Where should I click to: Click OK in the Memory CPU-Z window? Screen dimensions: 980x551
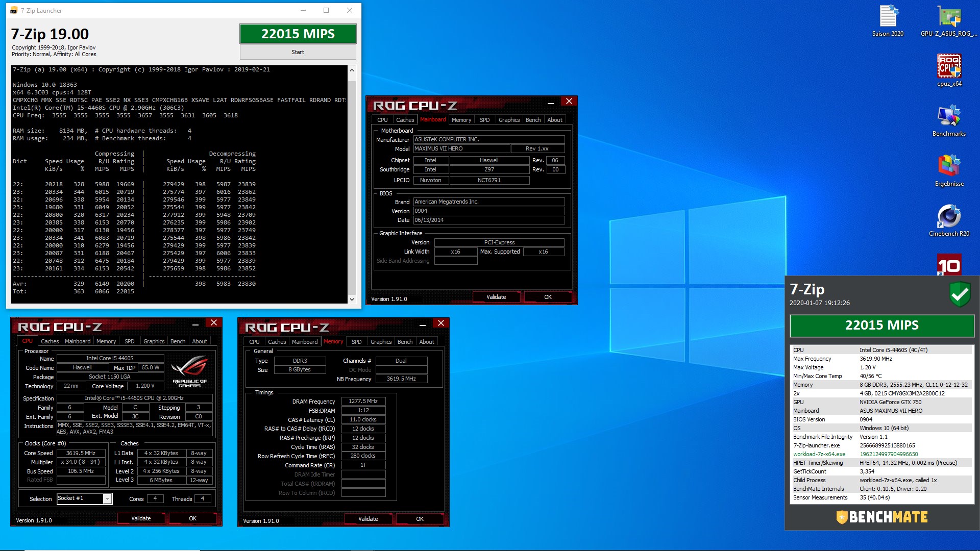420,519
